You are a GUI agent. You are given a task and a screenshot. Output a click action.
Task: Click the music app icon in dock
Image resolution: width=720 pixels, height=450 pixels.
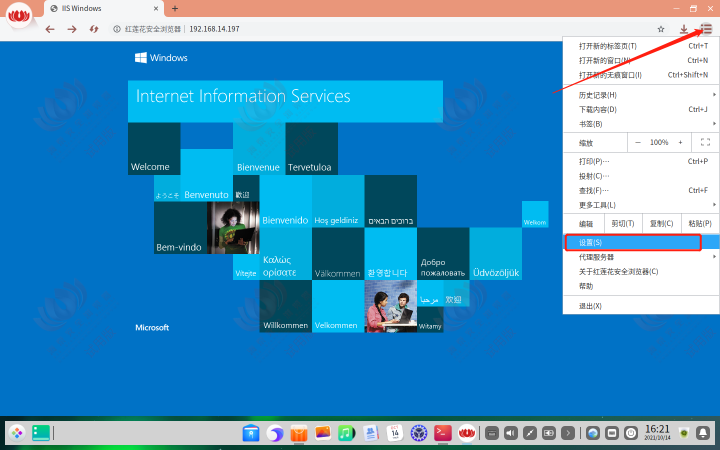click(346, 433)
